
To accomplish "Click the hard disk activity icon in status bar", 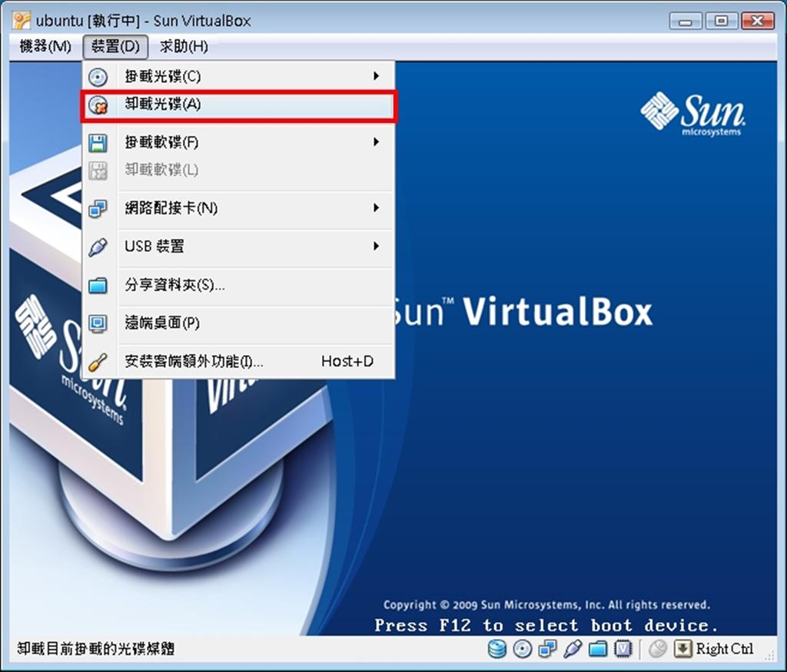I will 497,649.
